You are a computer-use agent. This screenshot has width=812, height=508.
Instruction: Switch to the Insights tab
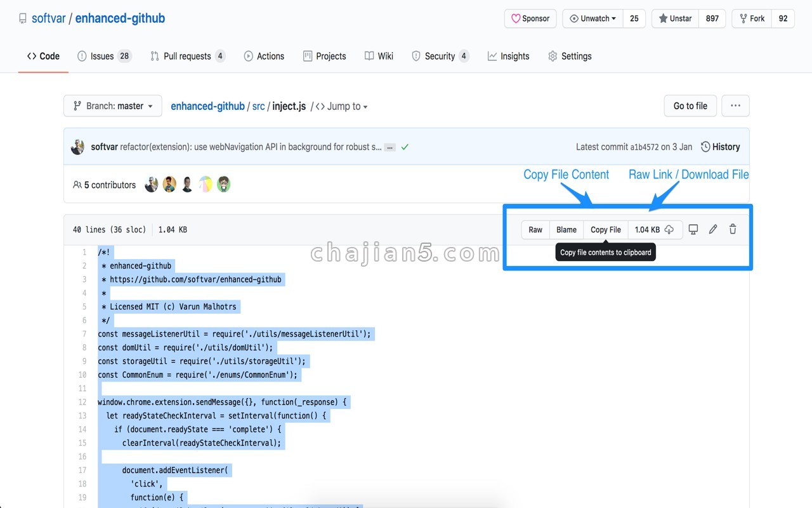[x=508, y=56]
